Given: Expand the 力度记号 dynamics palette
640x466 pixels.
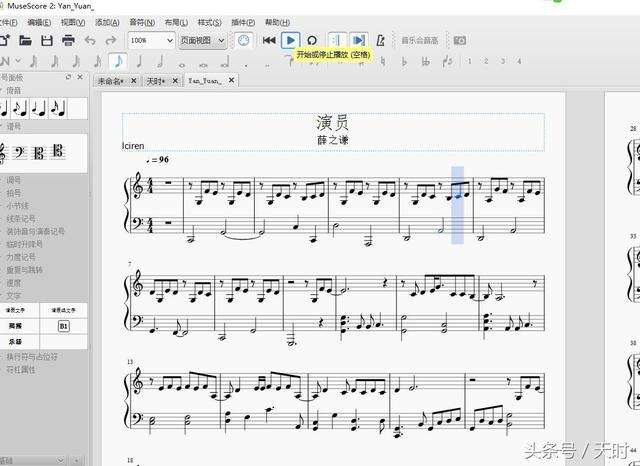Looking at the screenshot, I should (x=20, y=257).
